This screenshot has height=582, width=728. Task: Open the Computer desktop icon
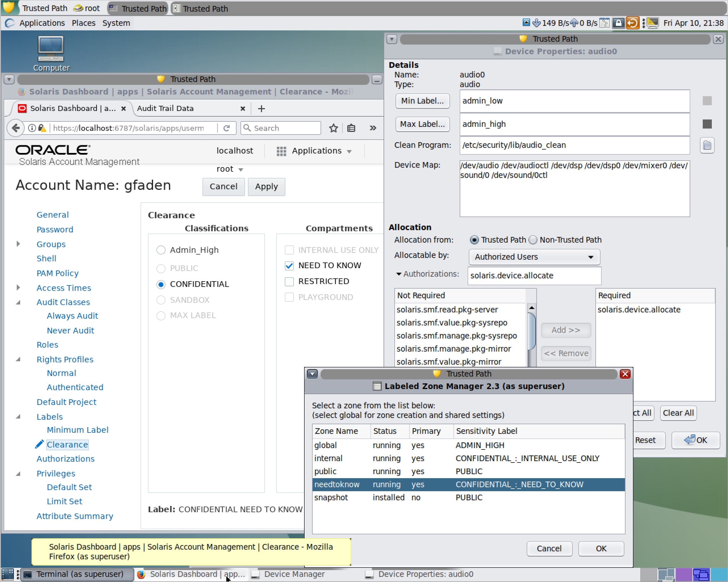click(x=51, y=53)
